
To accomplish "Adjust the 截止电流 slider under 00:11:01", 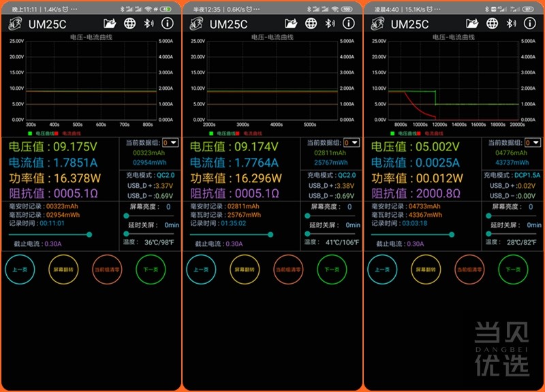I will [50, 235].
